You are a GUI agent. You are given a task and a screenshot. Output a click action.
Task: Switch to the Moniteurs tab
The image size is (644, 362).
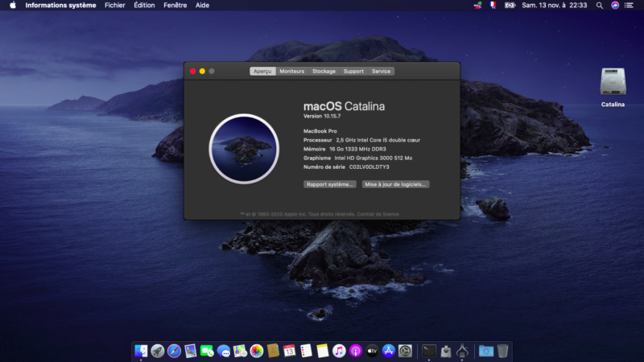tap(292, 72)
